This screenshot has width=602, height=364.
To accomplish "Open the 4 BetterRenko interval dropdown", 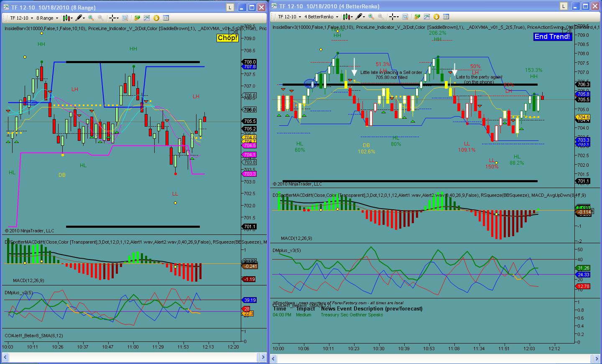I will [321, 17].
